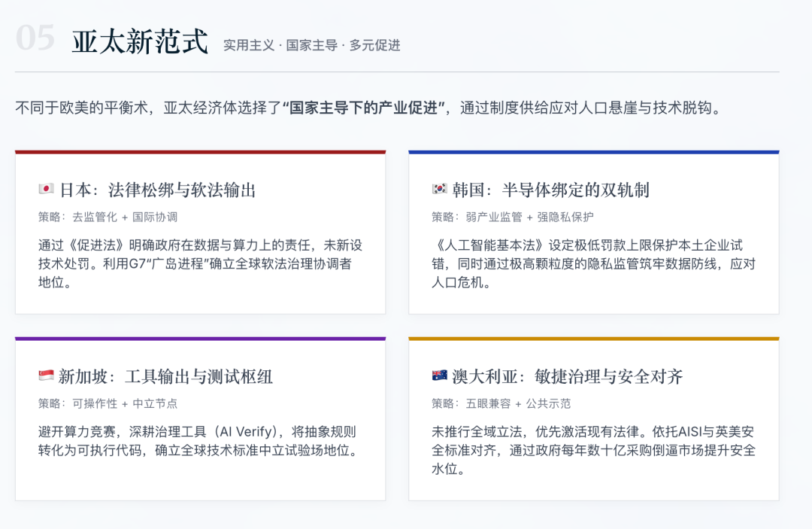
Task: Open the 新加坡:工具输出与测试枢纽 card heading
Action: 166,376
